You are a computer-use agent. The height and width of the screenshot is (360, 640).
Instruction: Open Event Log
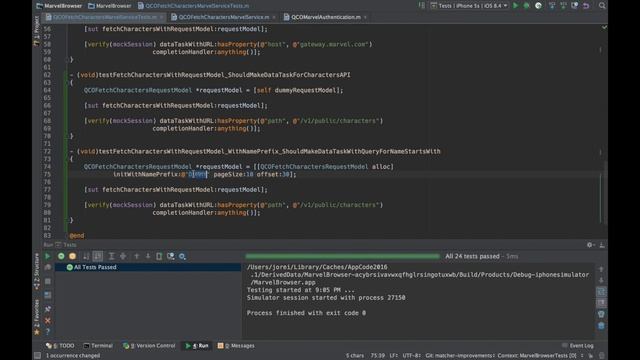coord(578,346)
